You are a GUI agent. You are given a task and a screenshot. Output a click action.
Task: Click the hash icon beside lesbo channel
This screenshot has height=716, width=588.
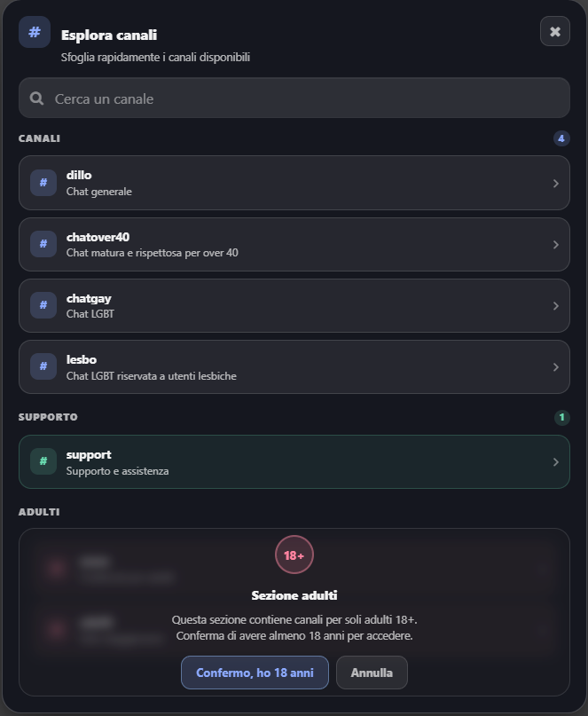[x=43, y=366]
